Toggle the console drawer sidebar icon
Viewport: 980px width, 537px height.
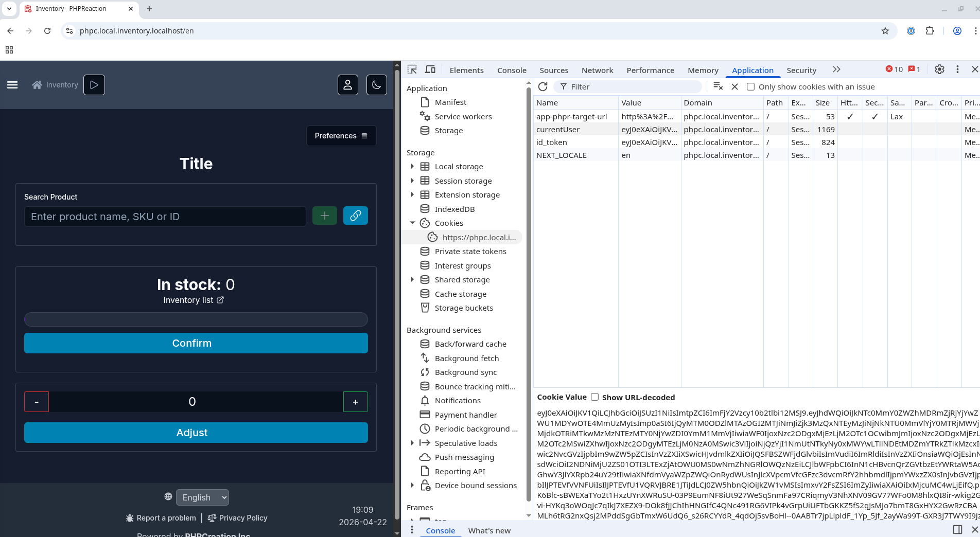[957, 529]
